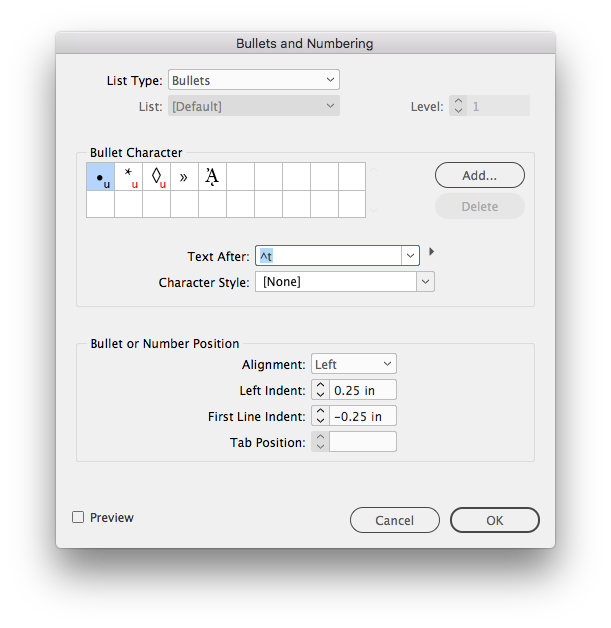Click the Left Indent stepper arrows
Viewport: 611px width, 628px height.
pos(320,390)
